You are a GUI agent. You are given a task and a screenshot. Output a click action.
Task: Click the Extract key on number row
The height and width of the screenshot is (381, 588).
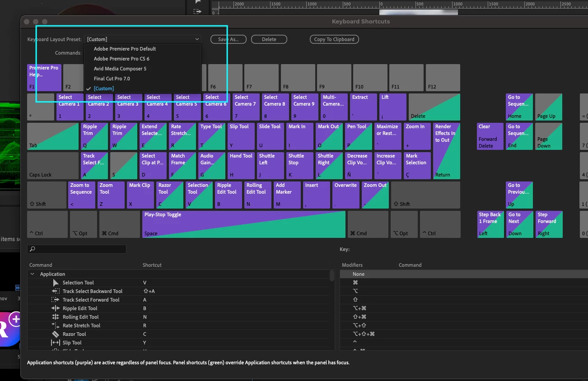point(363,107)
